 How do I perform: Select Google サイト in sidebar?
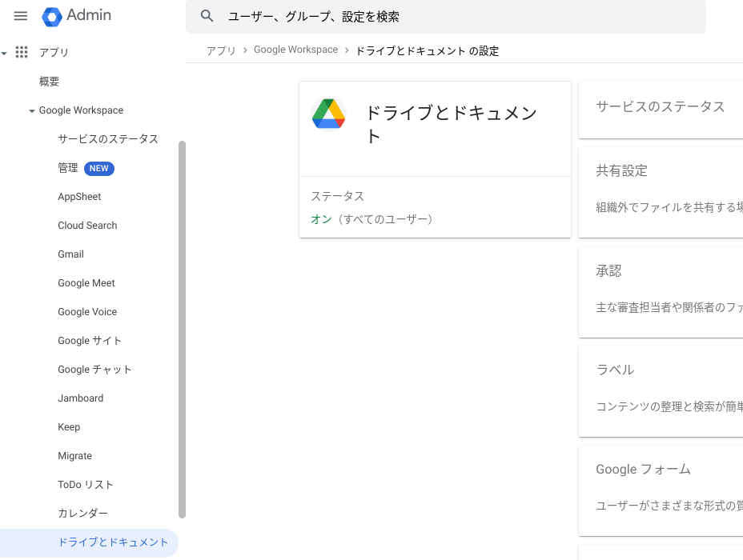(x=90, y=341)
